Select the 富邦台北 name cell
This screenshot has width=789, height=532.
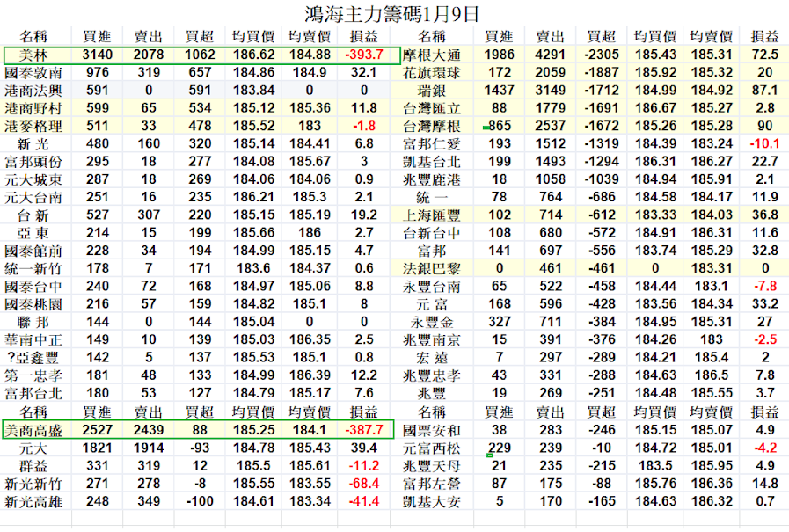(33, 393)
